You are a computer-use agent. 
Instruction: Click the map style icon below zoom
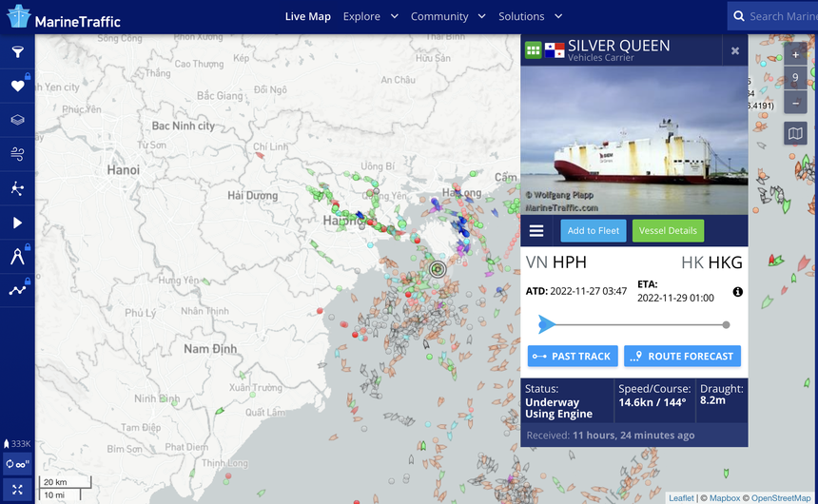795,134
